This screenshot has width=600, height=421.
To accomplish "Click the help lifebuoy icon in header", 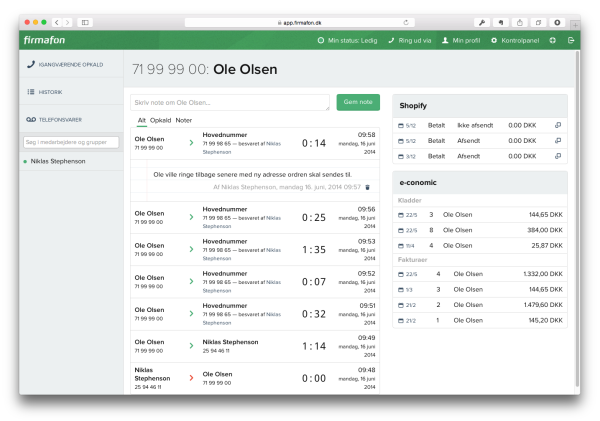I will coord(552,40).
